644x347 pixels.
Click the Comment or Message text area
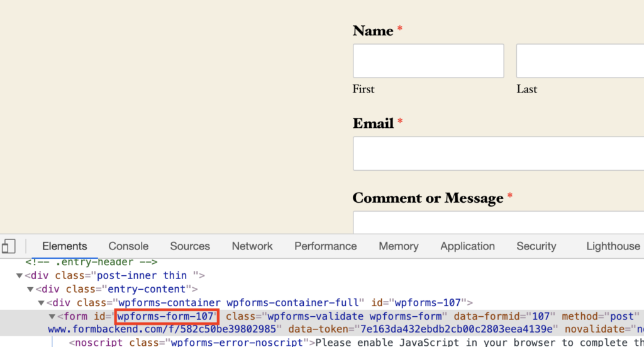click(498, 222)
